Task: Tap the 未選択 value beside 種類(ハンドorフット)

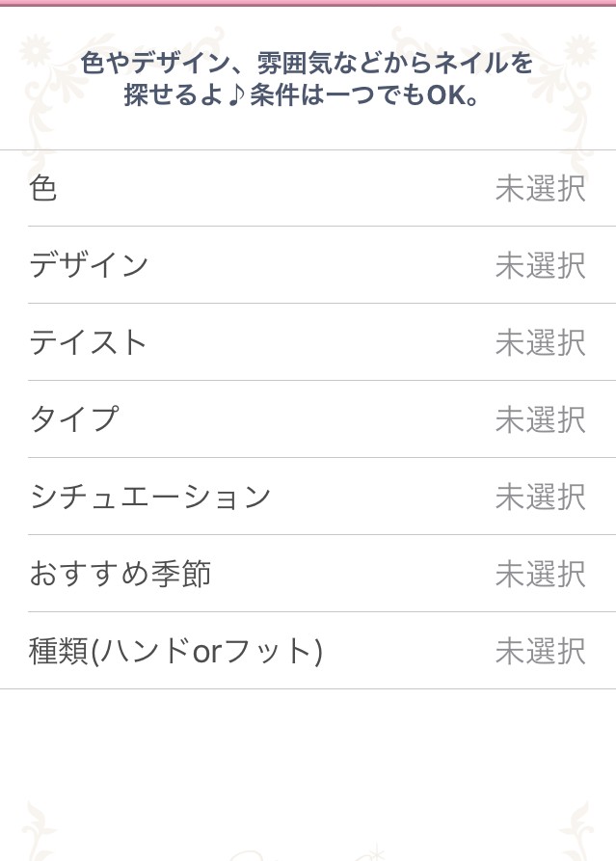Action: (540, 652)
